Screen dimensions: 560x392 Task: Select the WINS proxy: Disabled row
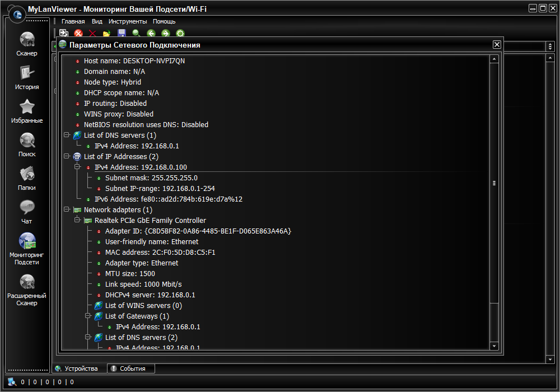(x=119, y=114)
